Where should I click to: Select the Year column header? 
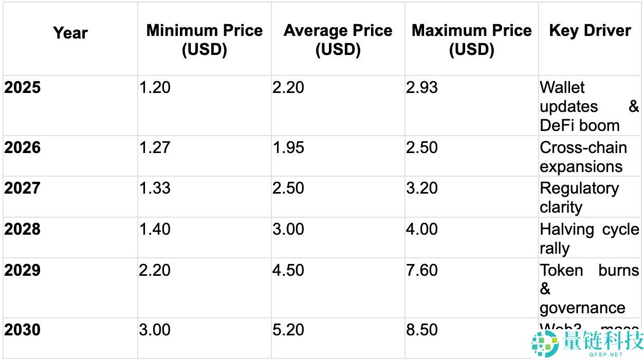point(70,33)
